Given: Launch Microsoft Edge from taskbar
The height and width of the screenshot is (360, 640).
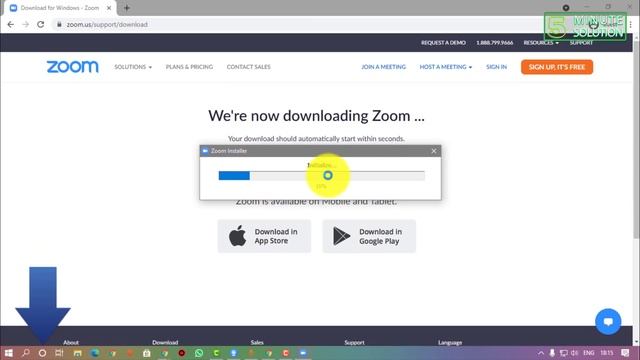Looking at the screenshot, I should click(95, 353).
